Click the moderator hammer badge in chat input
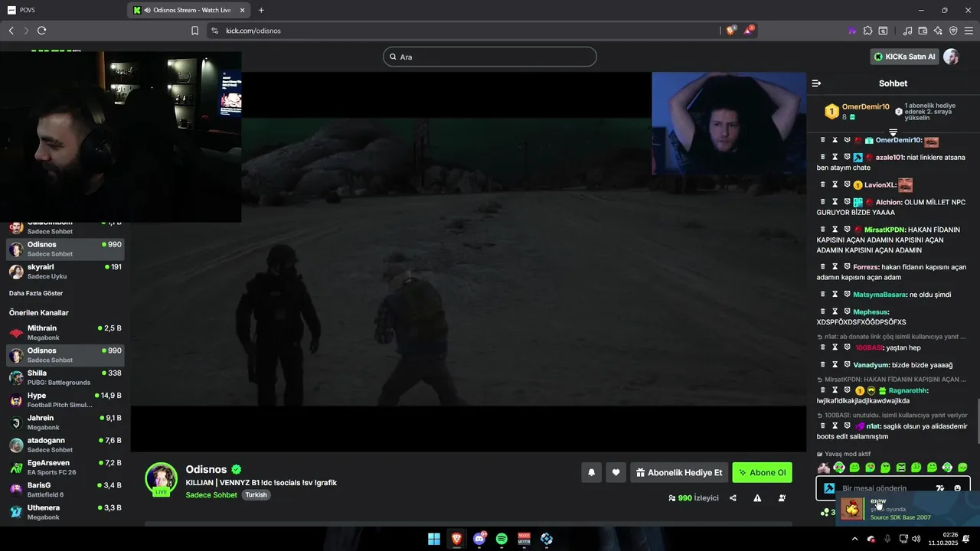Viewport: 980px width, 551px height. click(x=828, y=488)
